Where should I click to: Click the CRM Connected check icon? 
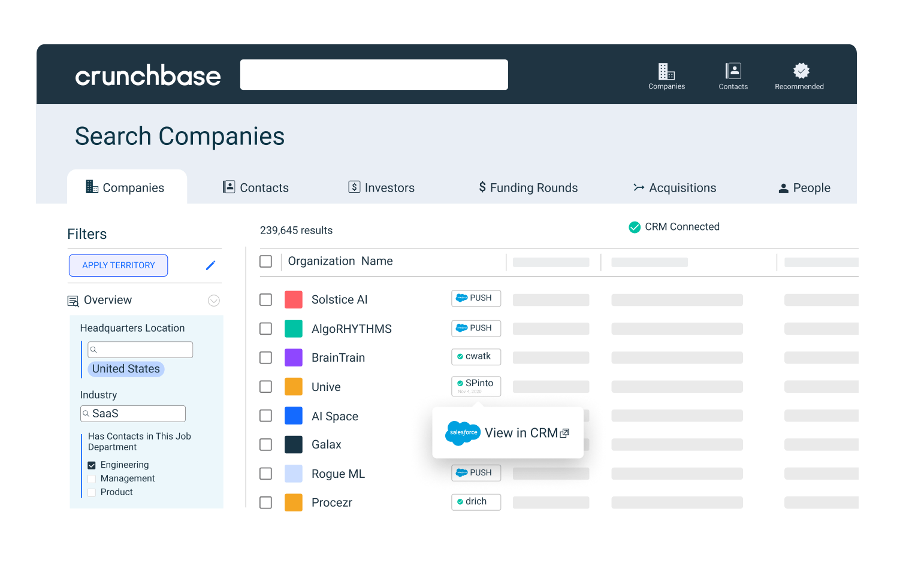[x=634, y=227]
